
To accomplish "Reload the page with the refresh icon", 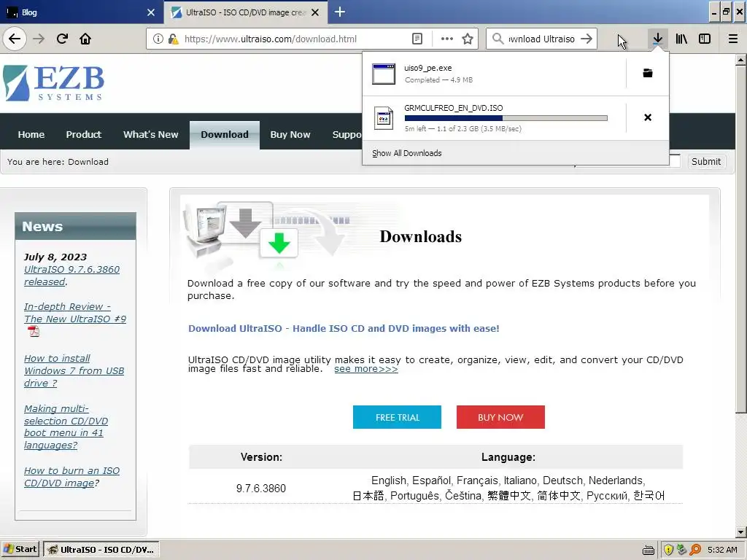I will (x=62, y=39).
